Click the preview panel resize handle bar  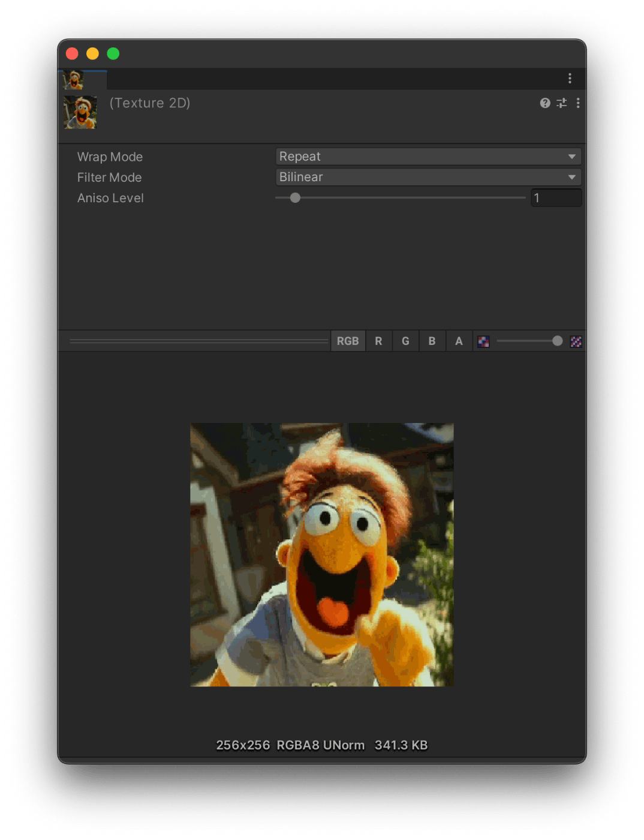[199, 341]
